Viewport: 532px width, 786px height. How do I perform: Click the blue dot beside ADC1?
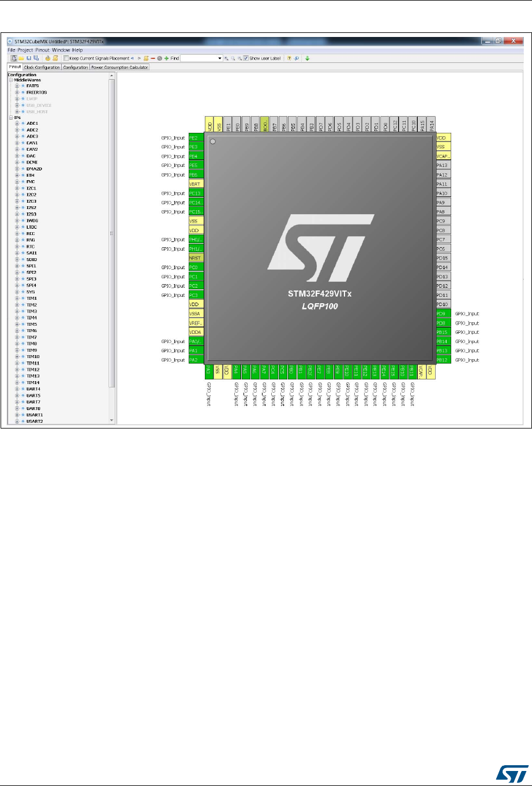point(23,123)
